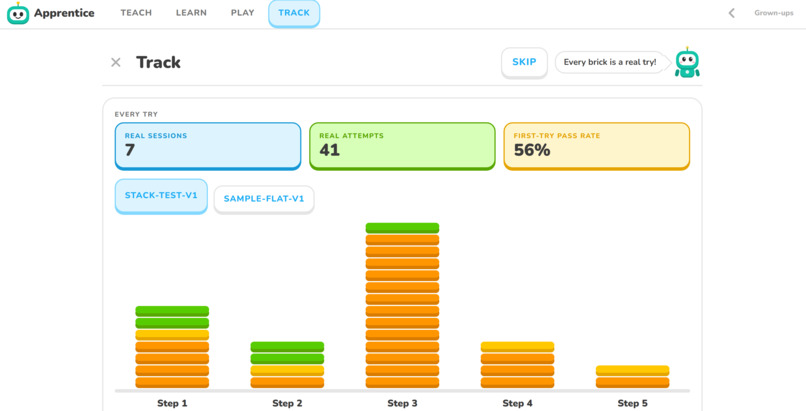Open the Grown-ups link

coord(774,13)
